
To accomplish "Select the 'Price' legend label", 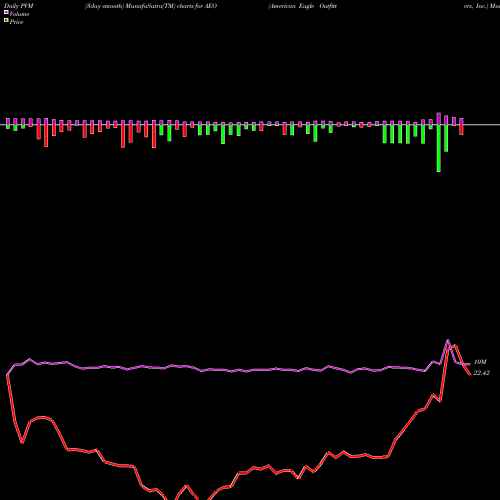I will click(x=16, y=22).
